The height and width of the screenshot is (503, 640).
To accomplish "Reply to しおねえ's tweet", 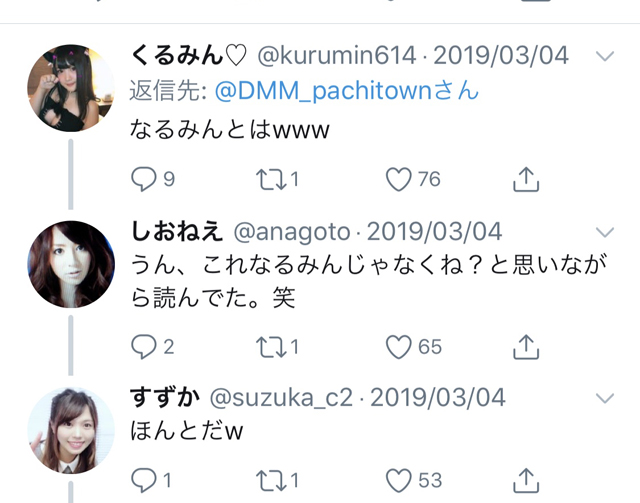I will pos(144,347).
